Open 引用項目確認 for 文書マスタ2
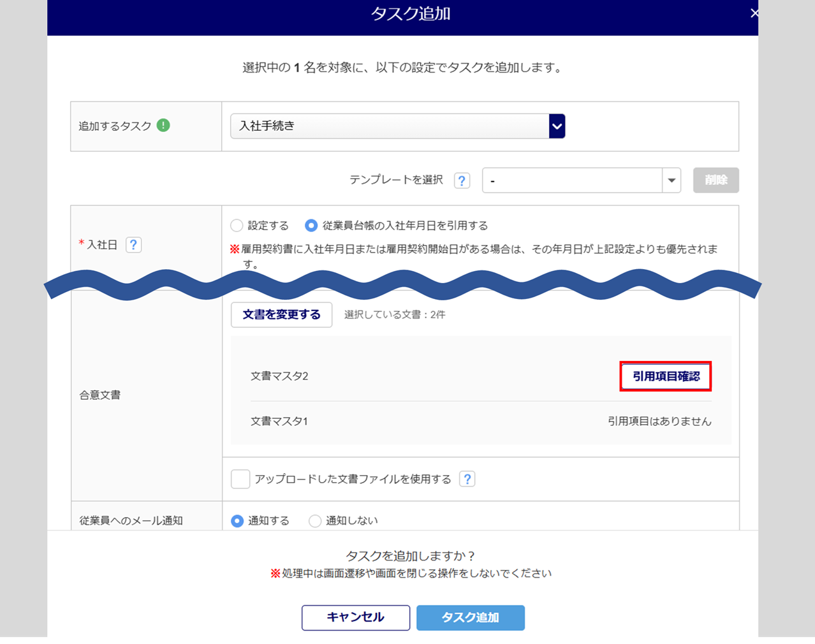Screen dimensions: 815x644 [x=666, y=376]
